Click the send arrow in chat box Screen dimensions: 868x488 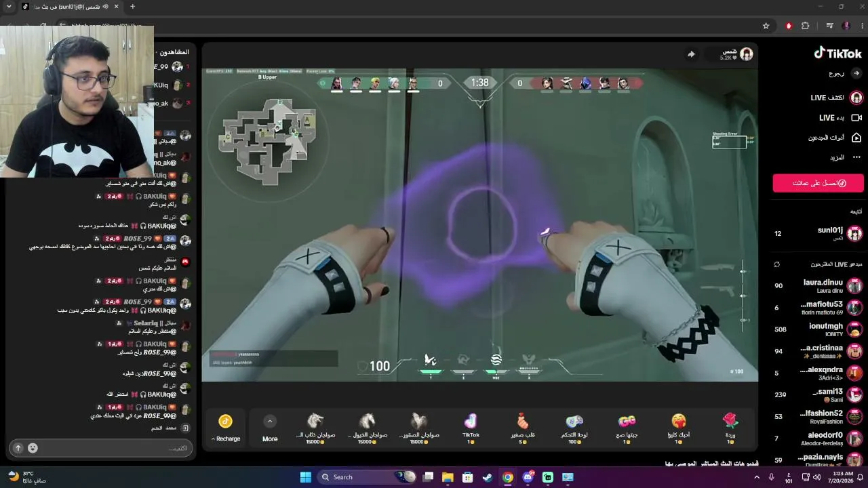click(18, 448)
